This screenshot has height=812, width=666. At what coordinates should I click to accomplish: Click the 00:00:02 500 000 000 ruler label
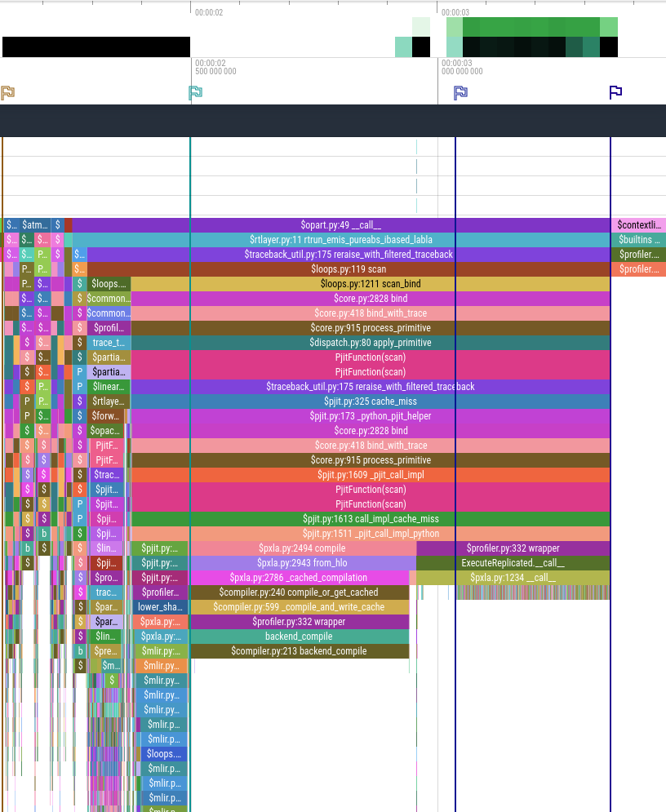[x=215, y=67]
